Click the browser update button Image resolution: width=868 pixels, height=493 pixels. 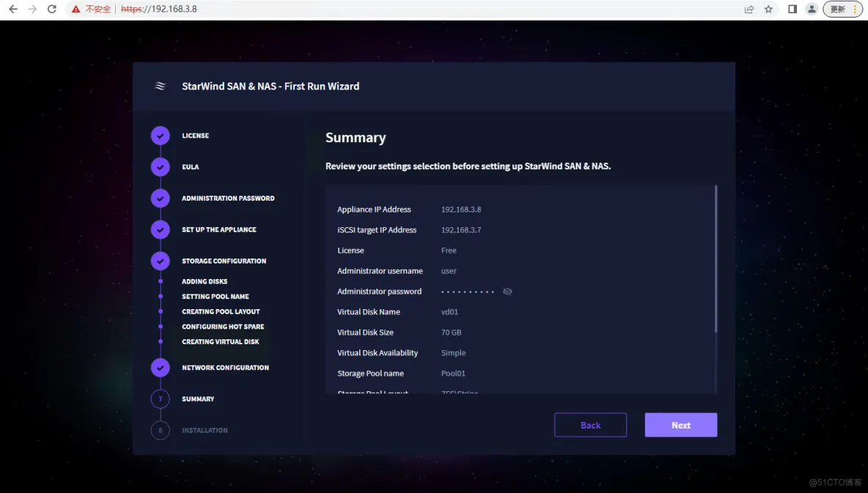click(842, 9)
